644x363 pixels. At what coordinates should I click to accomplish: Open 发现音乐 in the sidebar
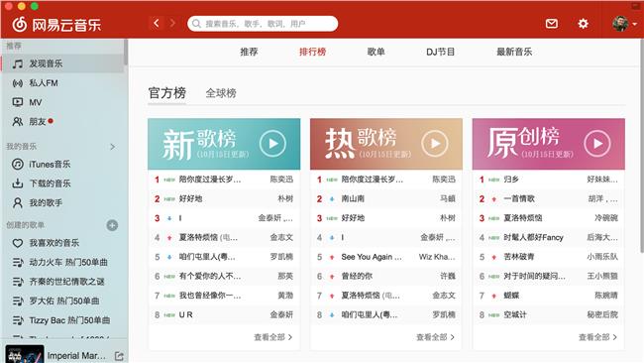[62, 63]
